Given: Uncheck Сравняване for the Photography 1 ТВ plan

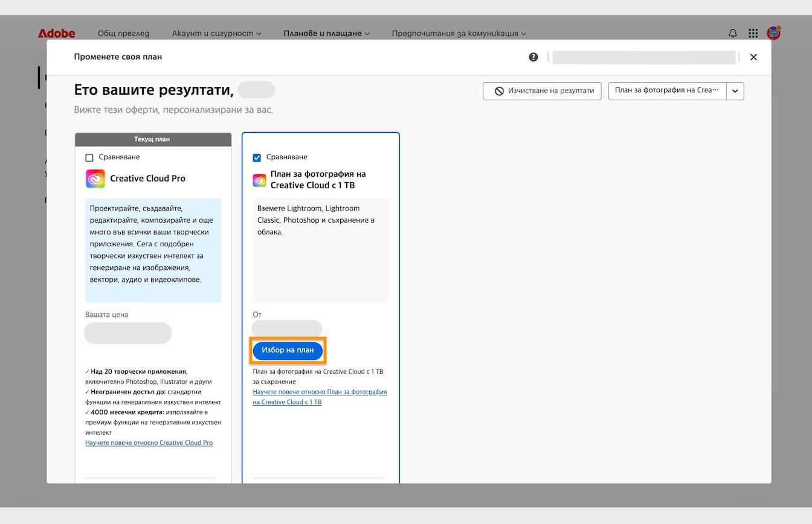Looking at the screenshot, I should (x=257, y=158).
